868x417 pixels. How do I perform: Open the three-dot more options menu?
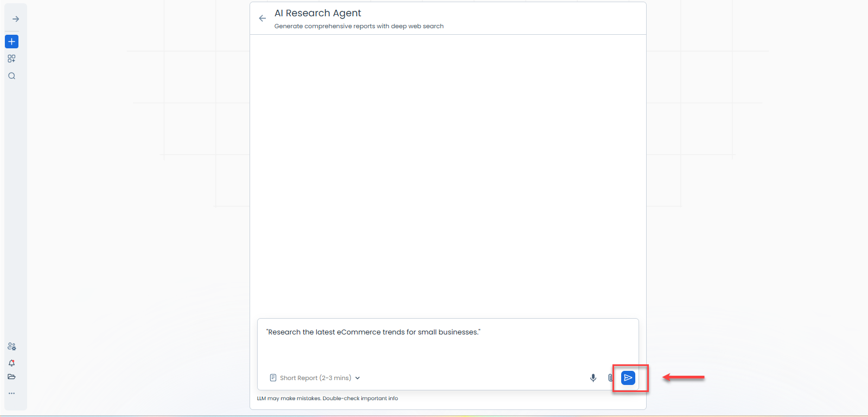pos(11,393)
